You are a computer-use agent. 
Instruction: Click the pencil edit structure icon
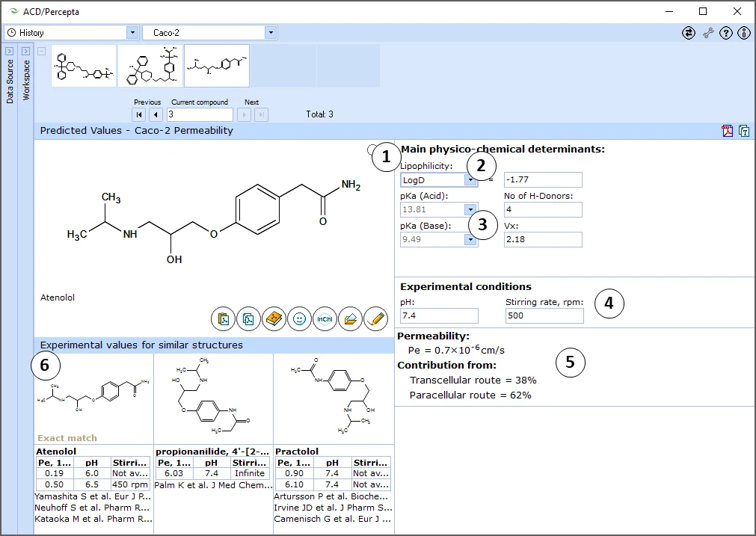click(x=376, y=319)
